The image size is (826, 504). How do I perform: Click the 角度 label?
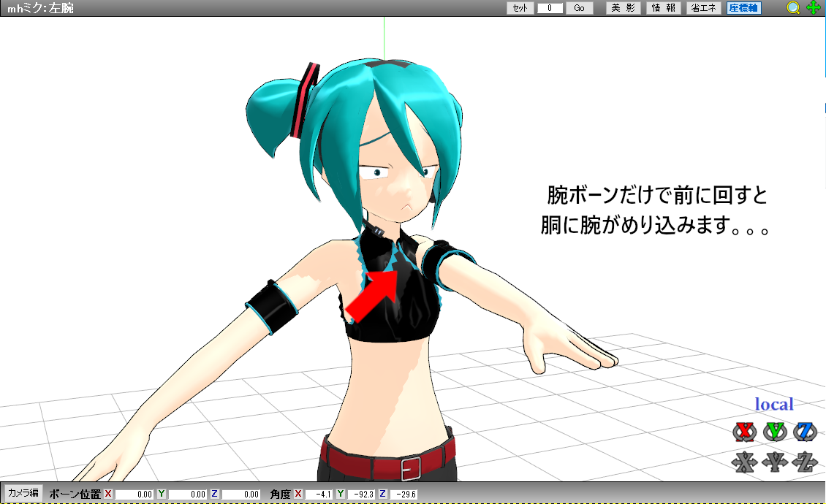(x=280, y=494)
